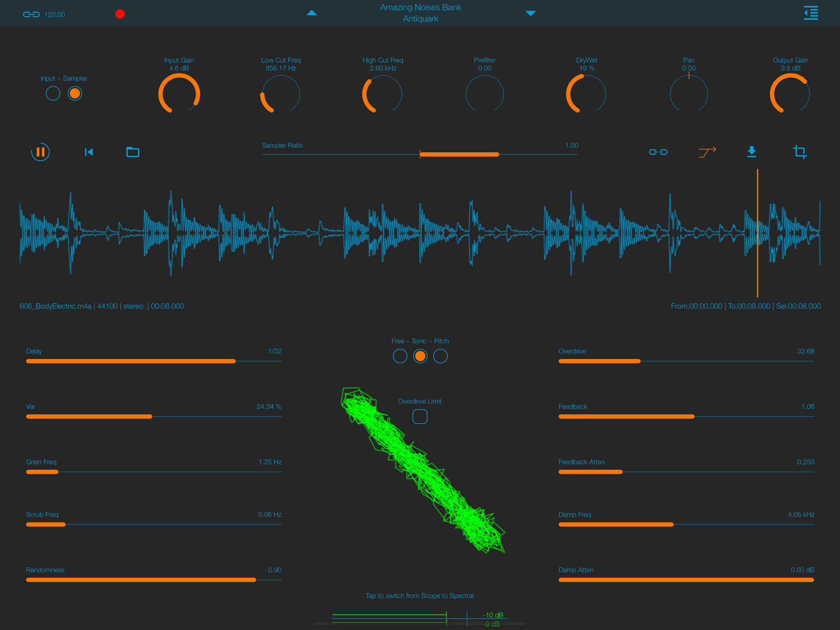Enable the Overdrive Limit checkbox

(x=420, y=417)
